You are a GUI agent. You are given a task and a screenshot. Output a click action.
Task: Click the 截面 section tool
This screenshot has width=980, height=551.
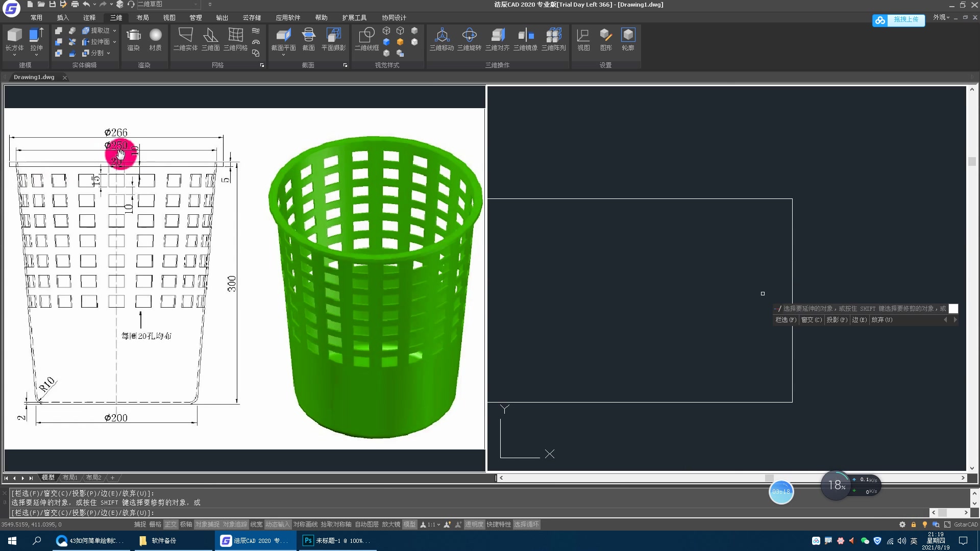308,39
